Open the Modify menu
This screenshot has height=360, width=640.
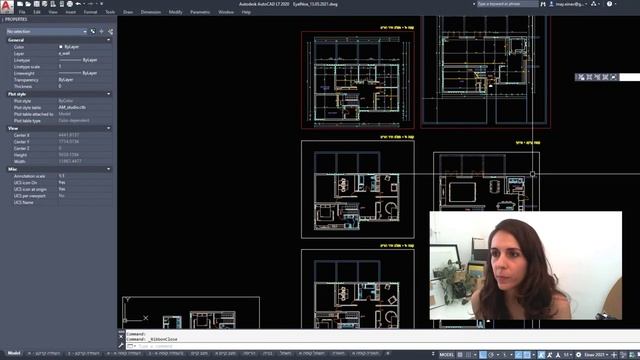(x=176, y=12)
